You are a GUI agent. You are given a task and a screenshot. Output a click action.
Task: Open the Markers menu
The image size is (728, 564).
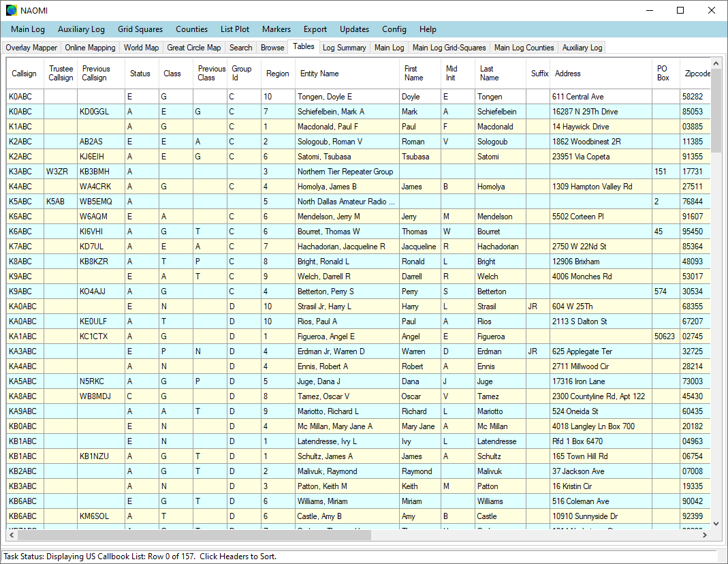(x=276, y=29)
